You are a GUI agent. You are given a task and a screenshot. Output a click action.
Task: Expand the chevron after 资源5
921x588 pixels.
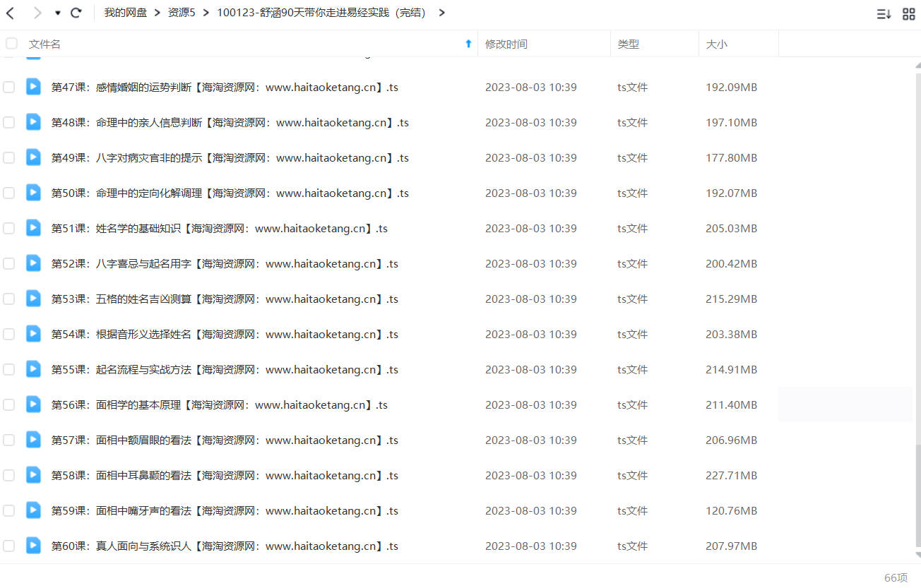(x=206, y=13)
